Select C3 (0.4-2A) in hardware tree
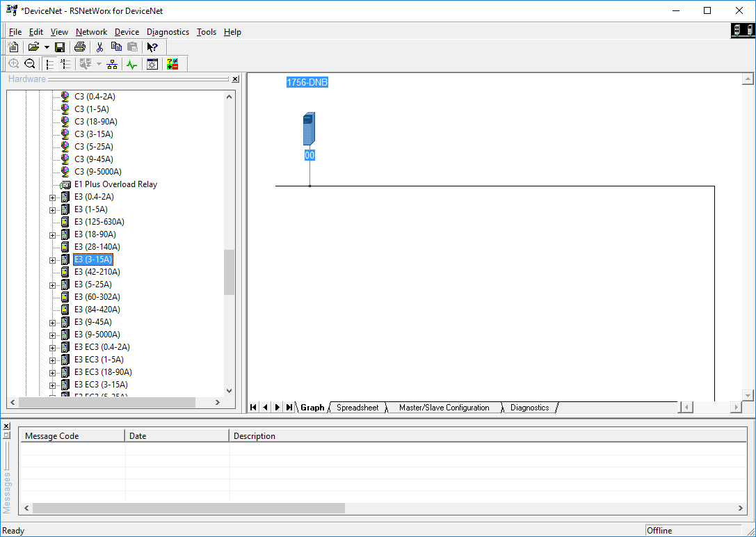 pos(95,97)
